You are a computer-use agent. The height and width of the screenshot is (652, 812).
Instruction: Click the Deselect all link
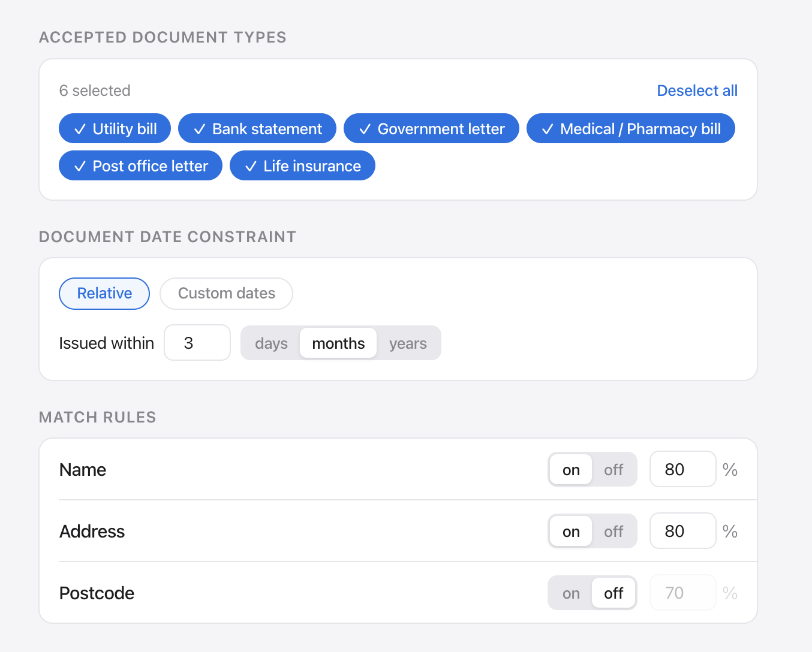click(697, 90)
